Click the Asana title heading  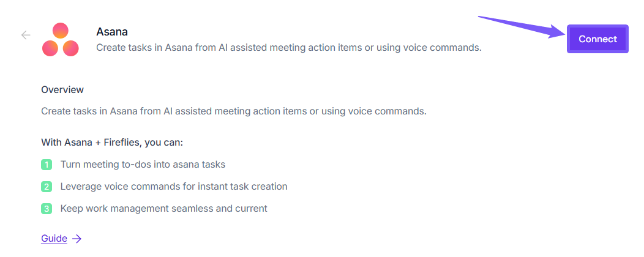(x=112, y=31)
